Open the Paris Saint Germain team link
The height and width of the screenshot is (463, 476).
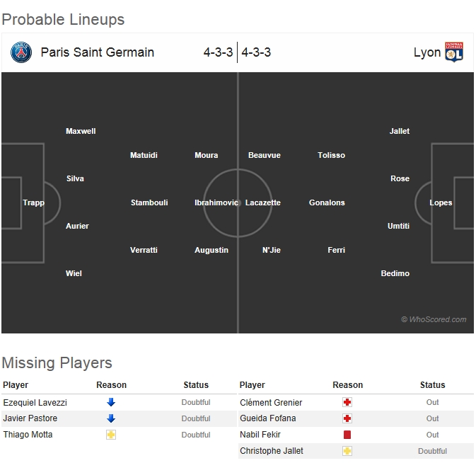98,52
